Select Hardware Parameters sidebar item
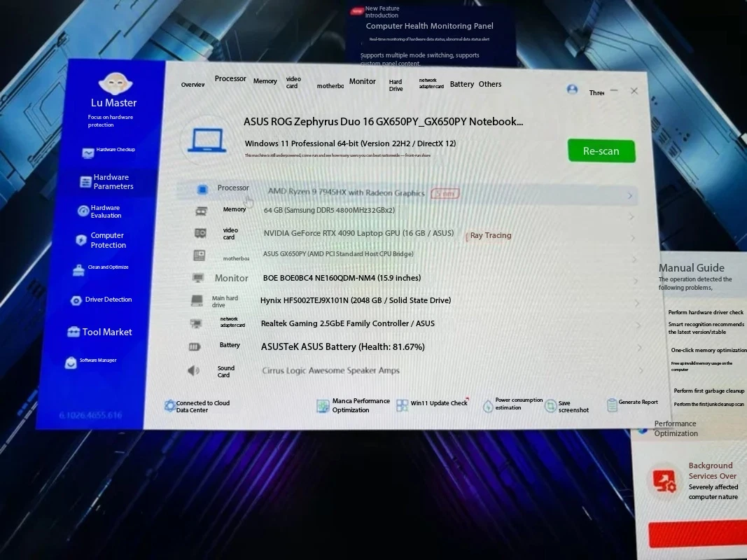This screenshot has height=560, width=747. (106, 181)
